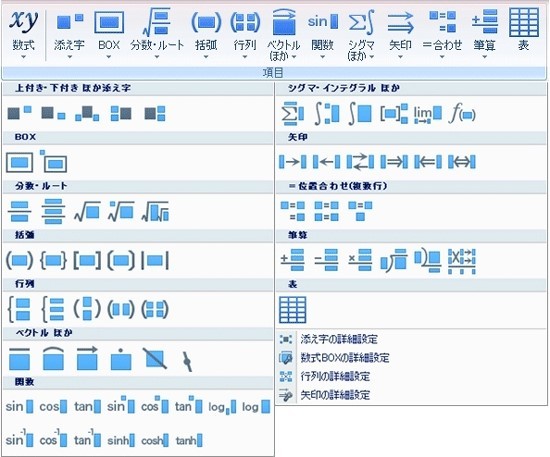Expand the ベクトルほか ribbon dropdown
This screenshot has height=457, width=550.
coord(284,34)
